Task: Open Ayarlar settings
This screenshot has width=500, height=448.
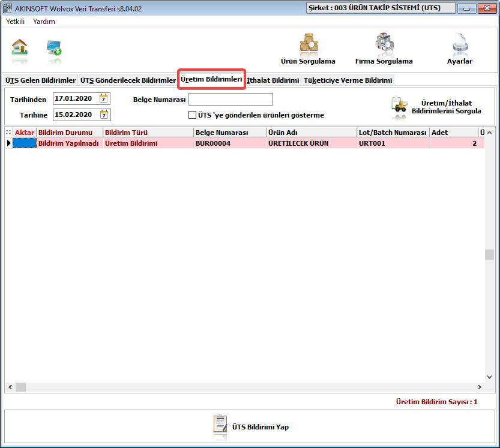Action: [460, 49]
